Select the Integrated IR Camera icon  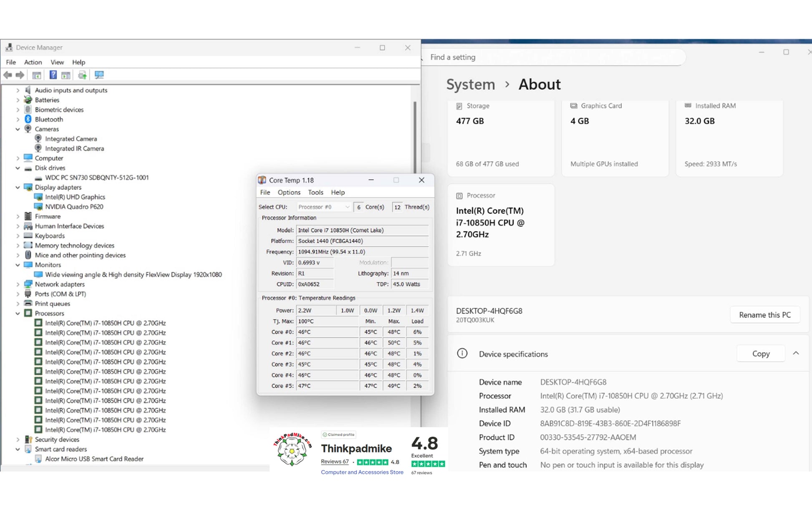38,148
